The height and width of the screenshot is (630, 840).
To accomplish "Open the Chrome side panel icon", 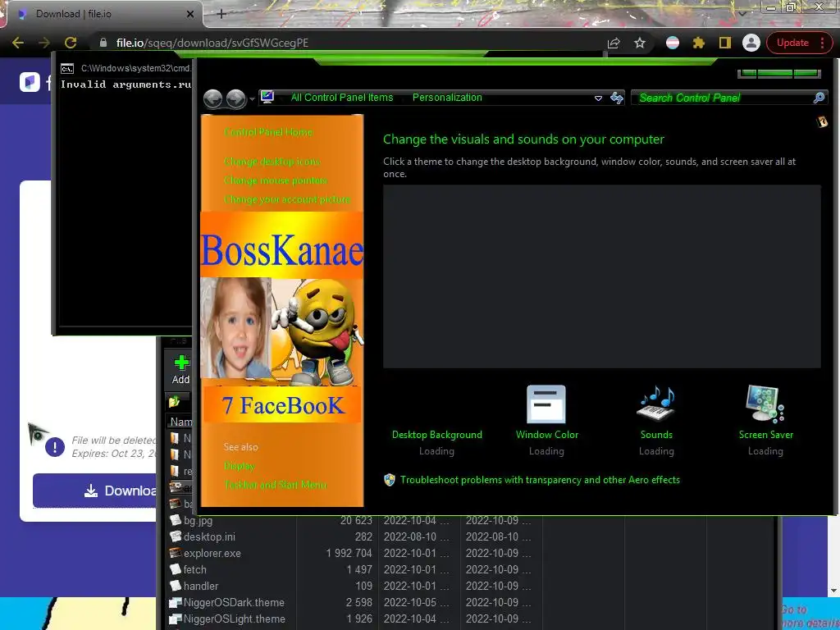I will (725, 43).
